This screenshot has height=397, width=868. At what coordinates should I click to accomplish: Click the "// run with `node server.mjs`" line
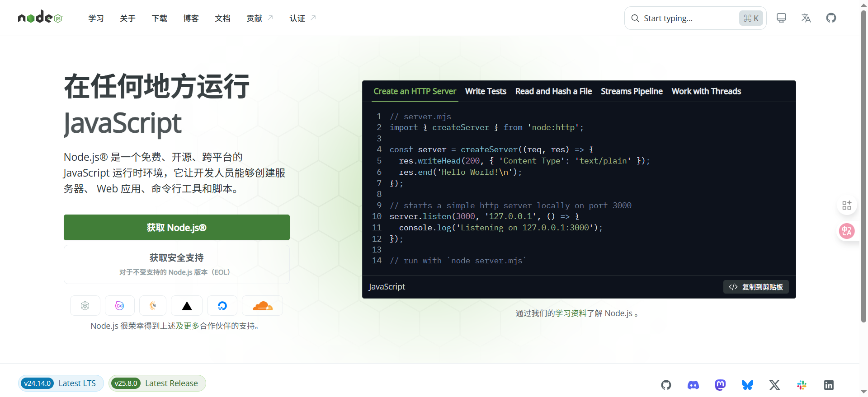[x=458, y=261]
